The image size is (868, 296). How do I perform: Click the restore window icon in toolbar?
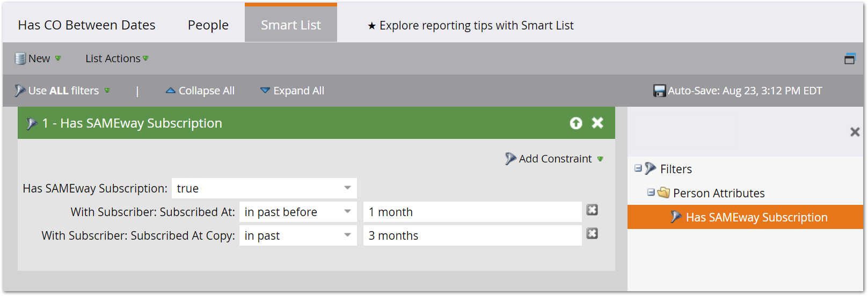click(x=850, y=58)
